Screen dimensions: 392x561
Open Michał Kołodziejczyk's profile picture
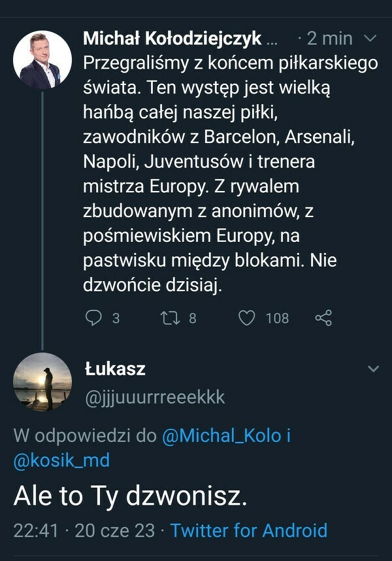click(42, 59)
